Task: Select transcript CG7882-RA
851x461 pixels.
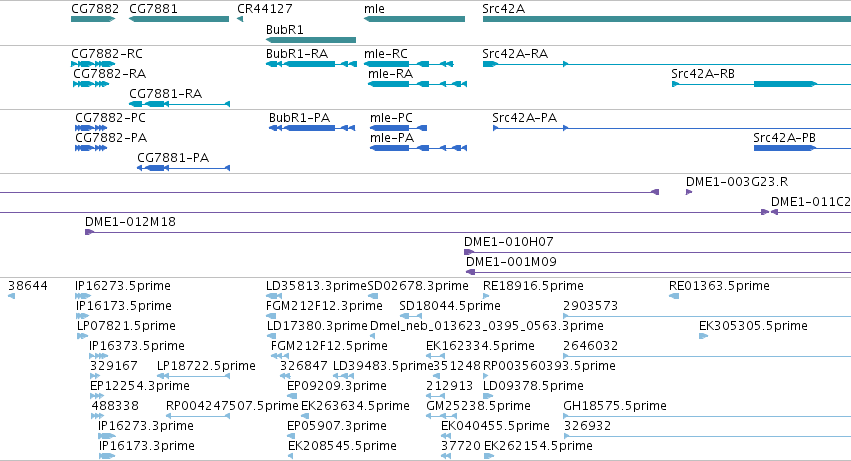Action: (x=91, y=84)
